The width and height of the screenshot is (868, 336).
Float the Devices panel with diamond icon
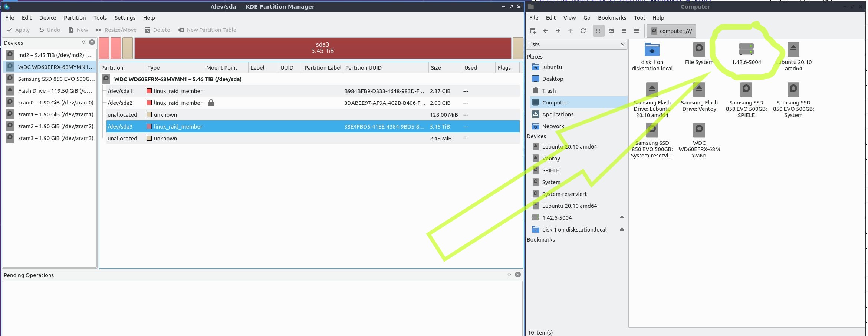click(x=83, y=43)
